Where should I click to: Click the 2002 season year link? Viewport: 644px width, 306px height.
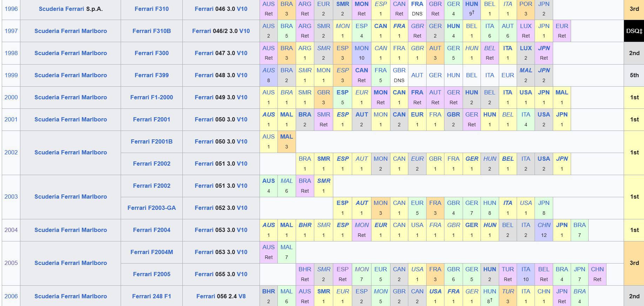[11, 152]
